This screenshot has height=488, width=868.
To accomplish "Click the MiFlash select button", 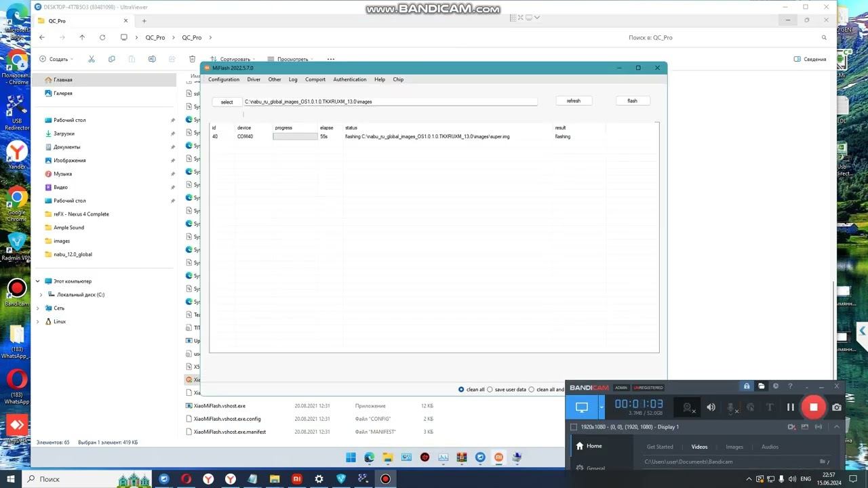I will (227, 102).
